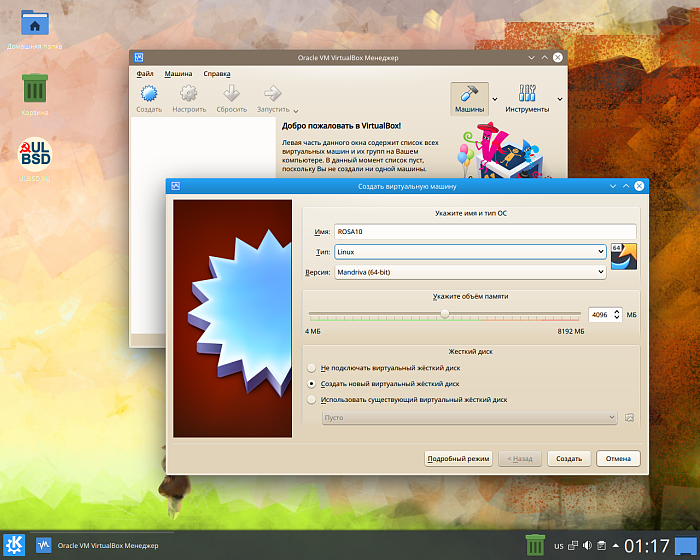The width and height of the screenshot is (700, 560).
Task: Click the browse disk file folder icon
Action: tap(629, 418)
